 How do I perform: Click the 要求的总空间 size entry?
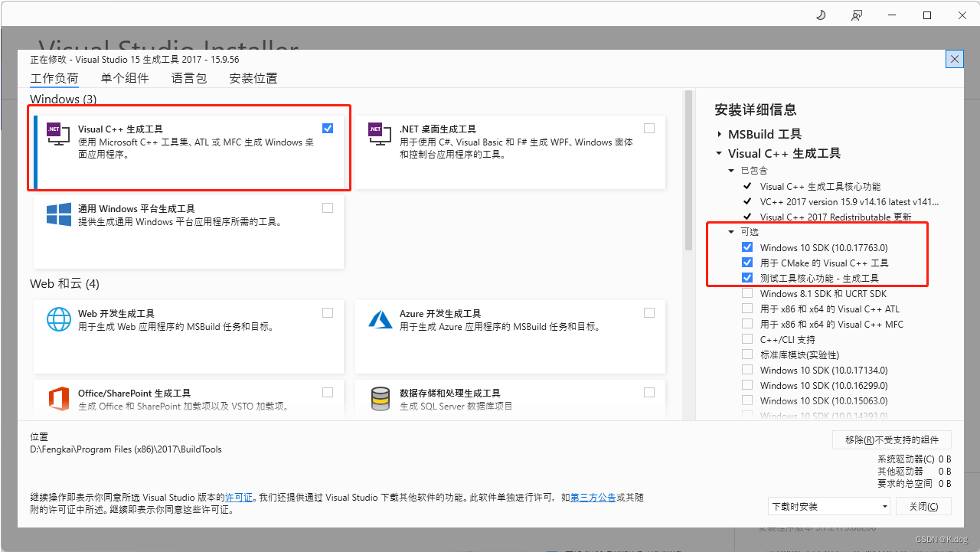[914, 484]
